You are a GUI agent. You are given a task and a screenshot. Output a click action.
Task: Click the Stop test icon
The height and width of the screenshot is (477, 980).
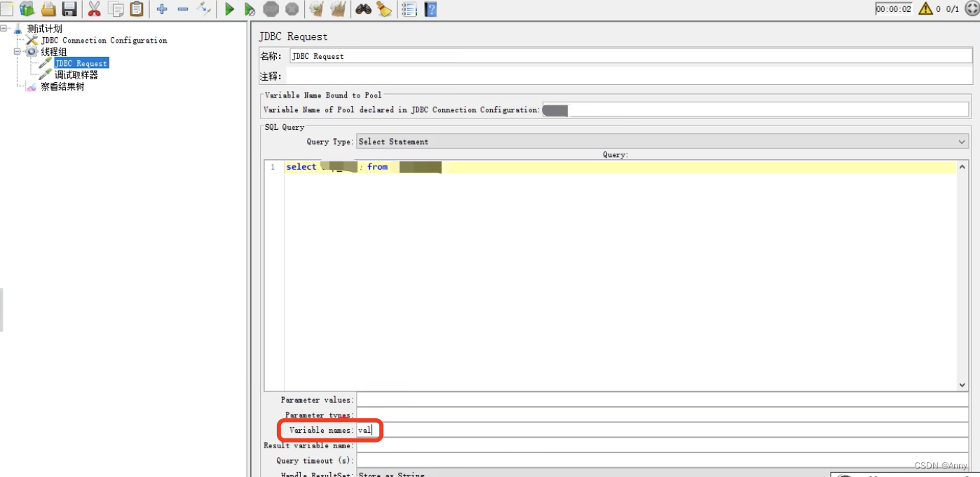(271, 9)
